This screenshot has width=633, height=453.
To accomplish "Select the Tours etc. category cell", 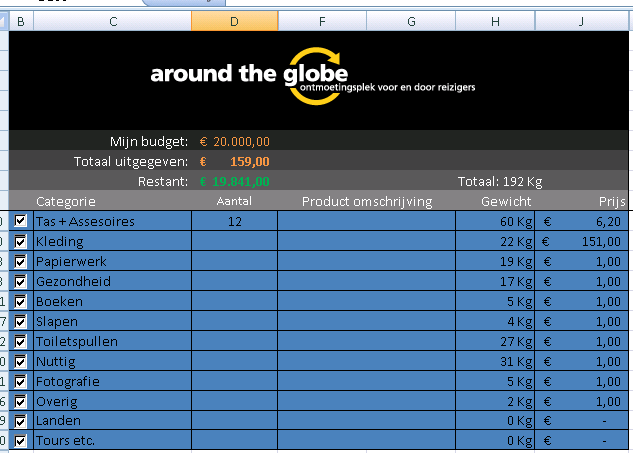I will pyautogui.click(x=113, y=440).
